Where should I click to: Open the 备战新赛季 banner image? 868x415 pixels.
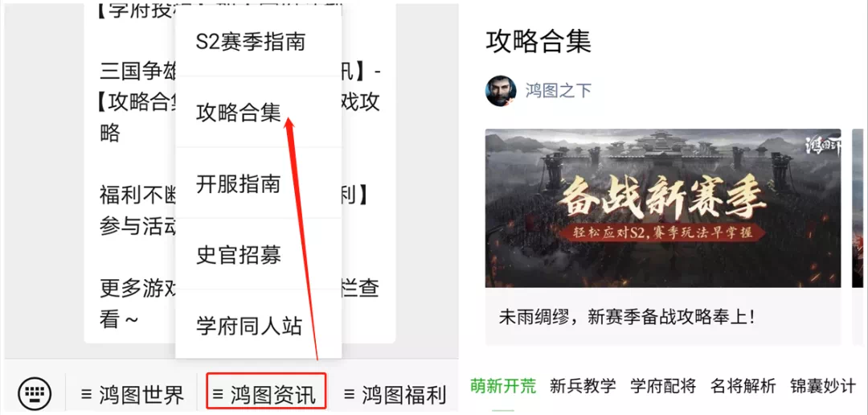[x=663, y=208]
